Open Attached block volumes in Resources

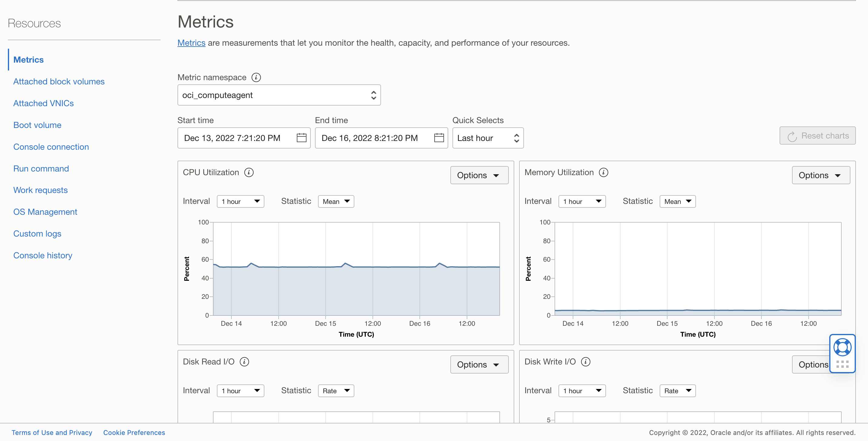(59, 81)
